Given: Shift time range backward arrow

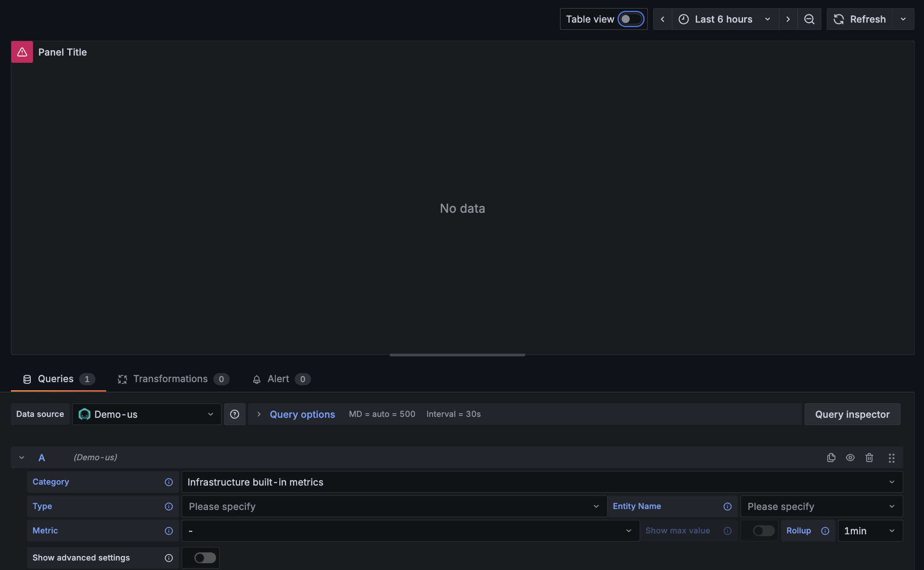Looking at the screenshot, I should pos(663,19).
